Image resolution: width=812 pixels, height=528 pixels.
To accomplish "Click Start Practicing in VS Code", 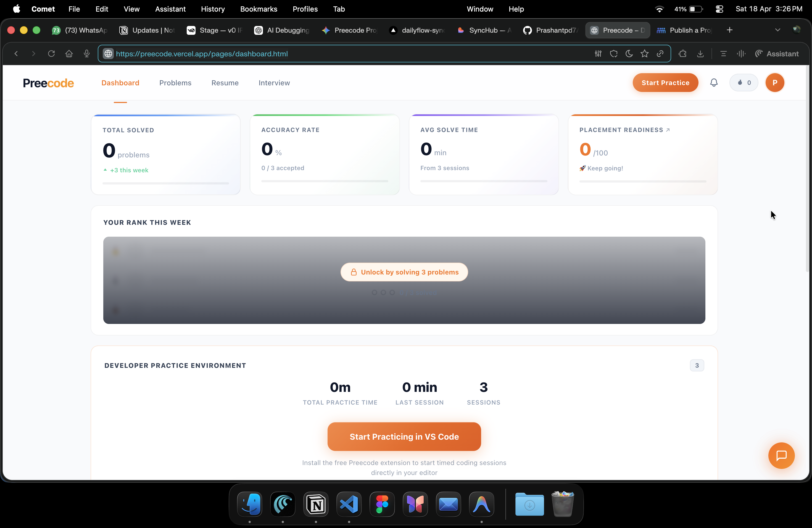I will (404, 437).
